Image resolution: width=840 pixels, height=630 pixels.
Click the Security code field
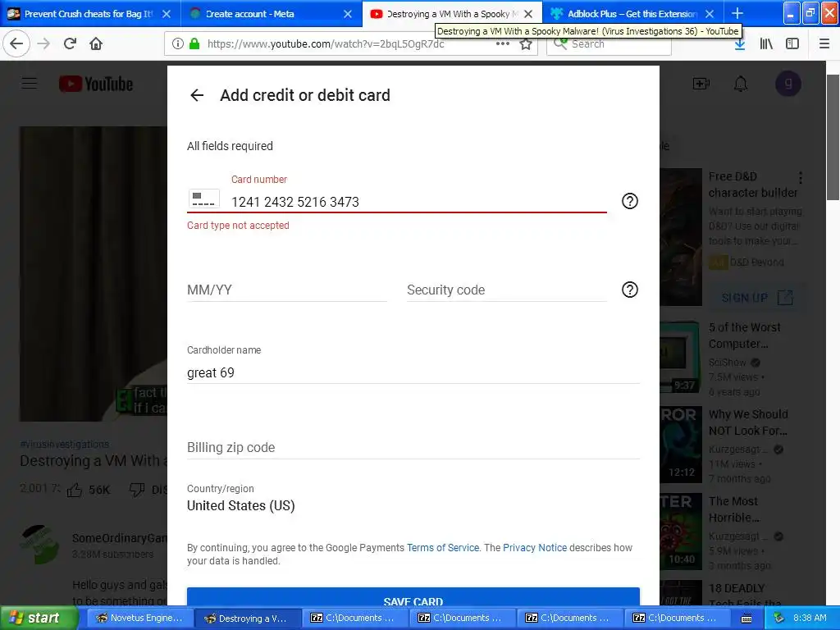pos(506,290)
